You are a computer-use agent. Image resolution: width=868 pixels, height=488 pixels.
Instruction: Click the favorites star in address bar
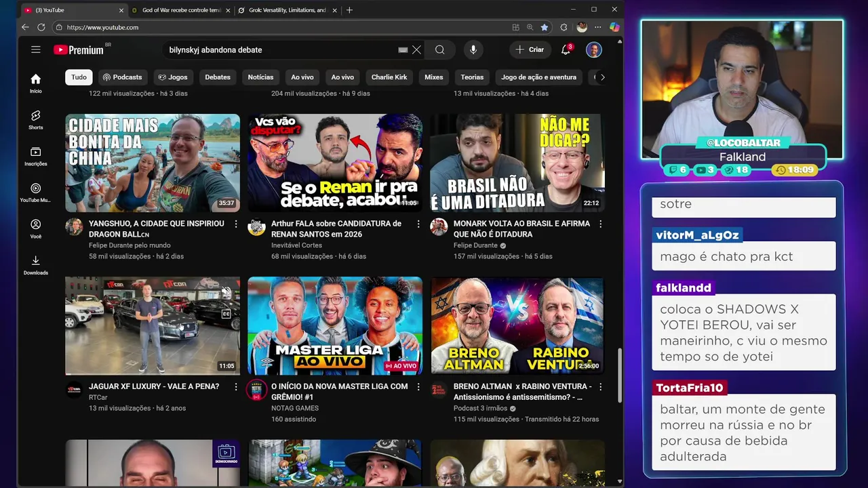545,27
